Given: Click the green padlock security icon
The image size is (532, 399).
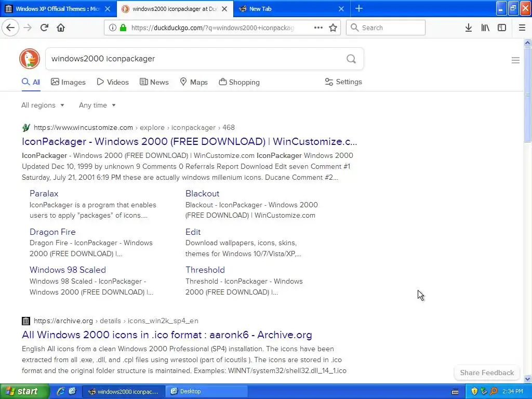Looking at the screenshot, I should point(123,28).
